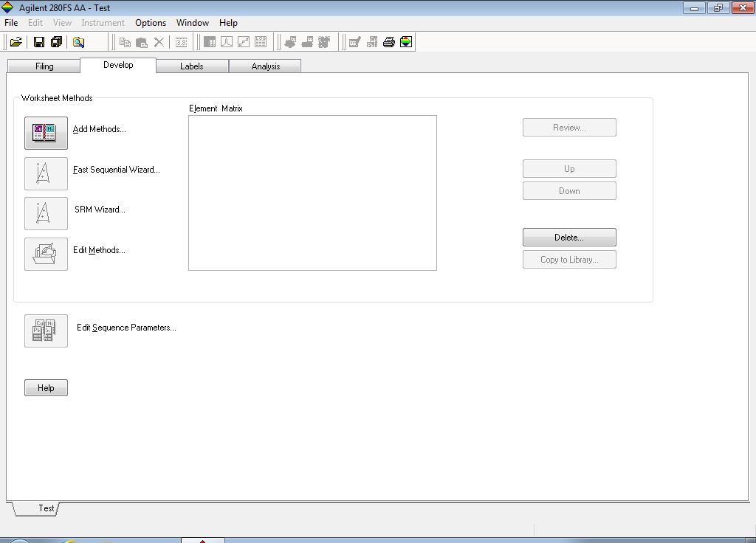Click the magnifier search icon in toolbar

pos(78,42)
